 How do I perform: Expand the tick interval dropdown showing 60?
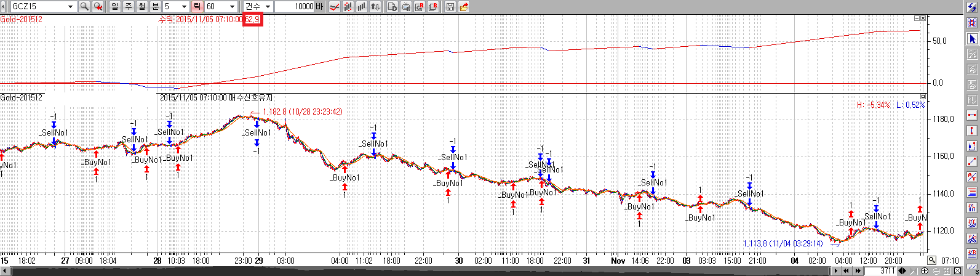point(232,7)
